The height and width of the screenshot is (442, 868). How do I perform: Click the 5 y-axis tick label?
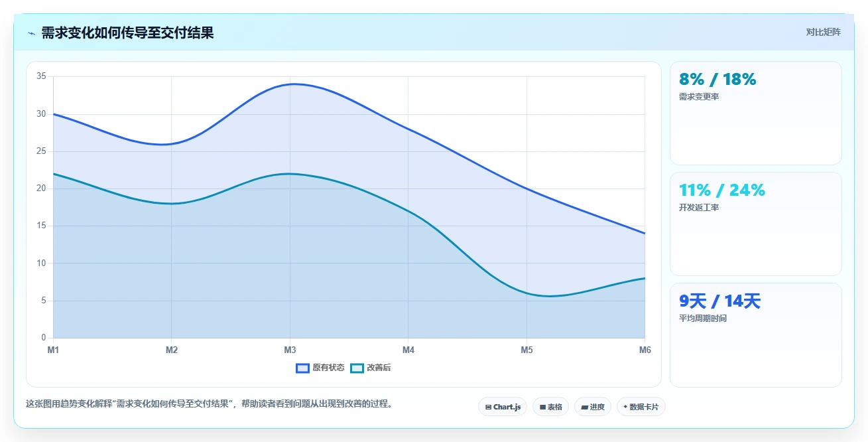tap(44, 301)
